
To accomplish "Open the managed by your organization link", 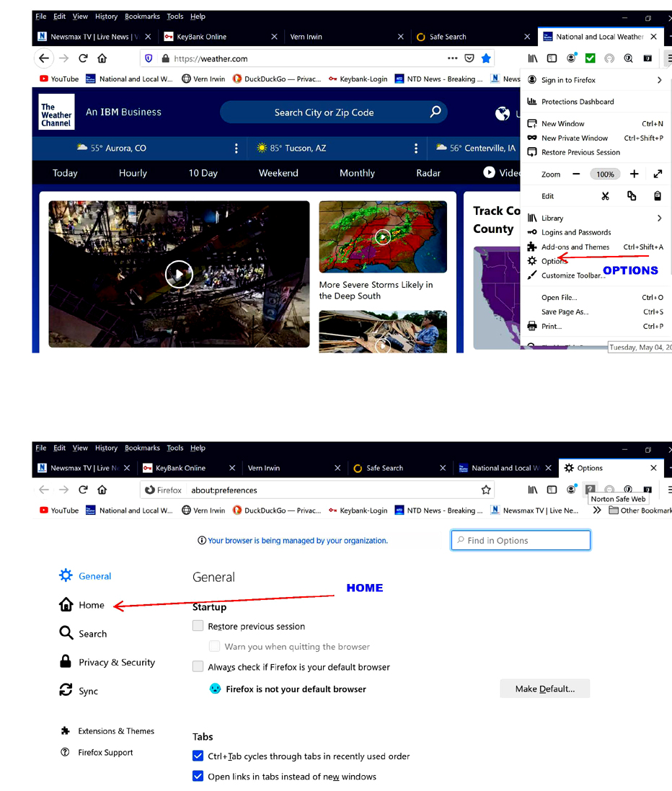I will pos(297,540).
